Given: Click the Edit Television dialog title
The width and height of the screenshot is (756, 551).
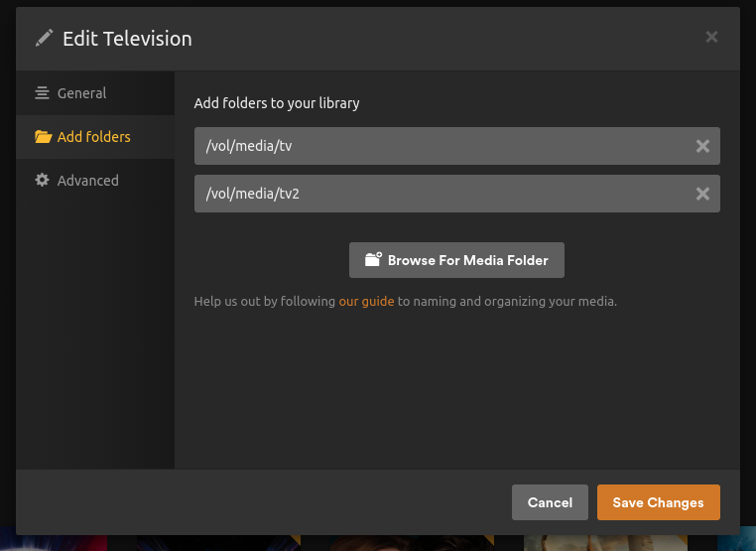Looking at the screenshot, I should point(127,39).
